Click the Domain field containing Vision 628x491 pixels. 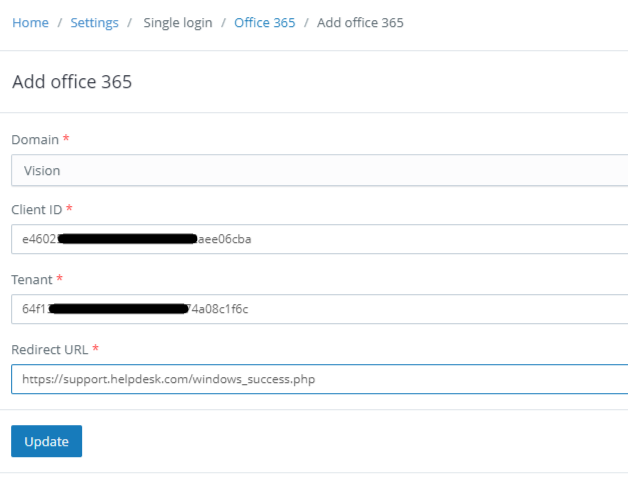pyautogui.click(x=320, y=170)
